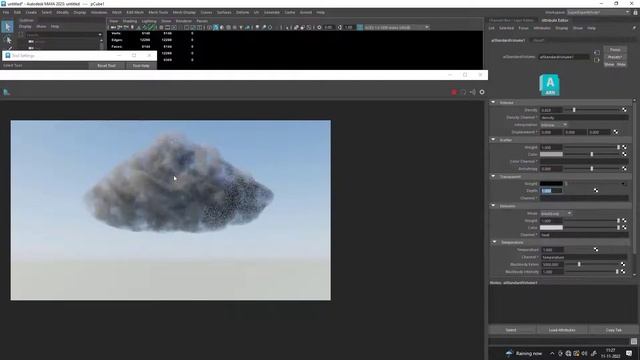The width and height of the screenshot is (640, 360).
Task: Select the arrow Select tool in toolbox
Action: click(7, 27)
